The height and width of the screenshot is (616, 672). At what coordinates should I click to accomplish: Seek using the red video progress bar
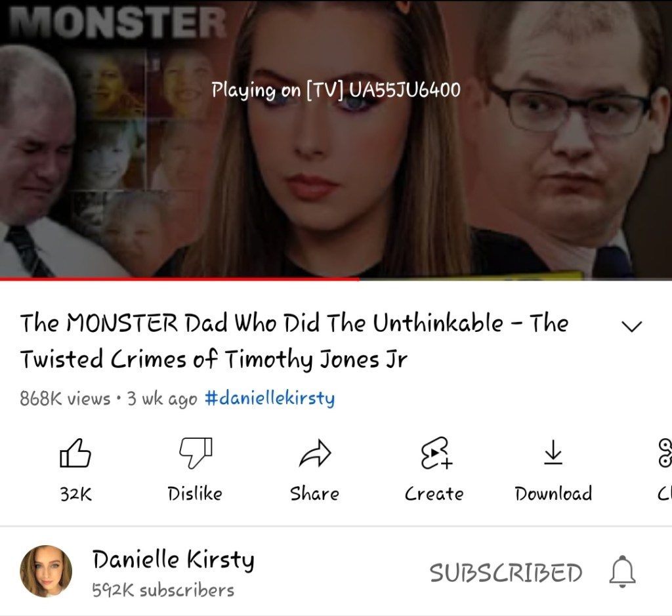tap(336, 279)
